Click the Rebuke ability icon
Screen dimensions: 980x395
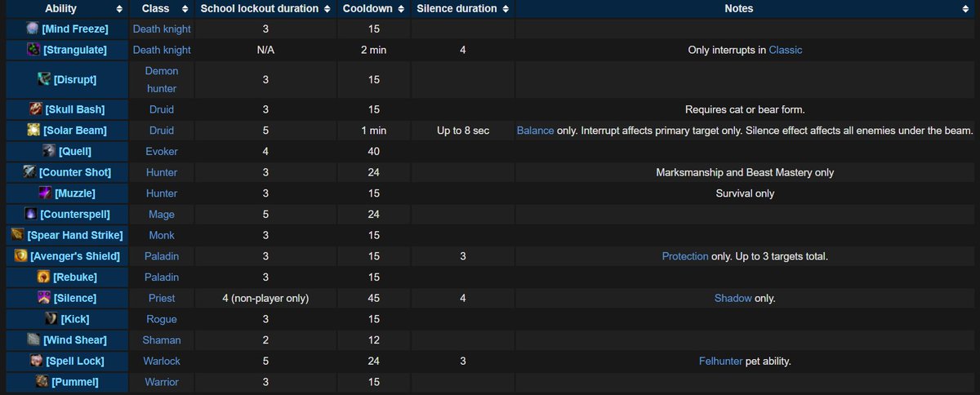42,277
